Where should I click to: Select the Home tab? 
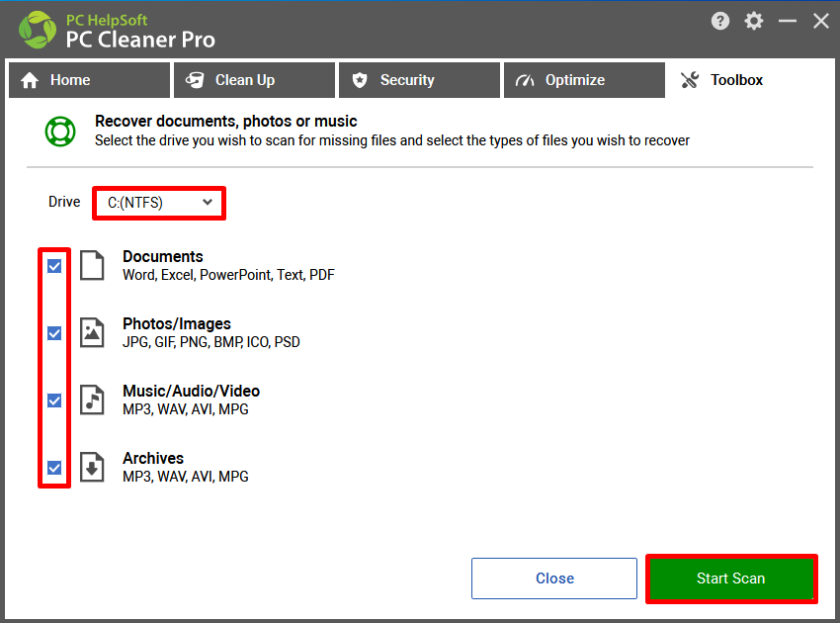90,80
